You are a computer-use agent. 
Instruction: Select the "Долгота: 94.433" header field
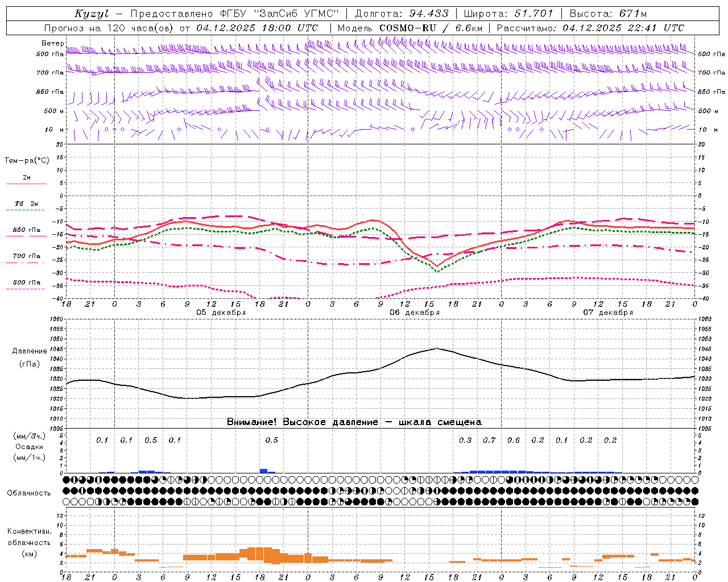pyautogui.click(x=402, y=14)
